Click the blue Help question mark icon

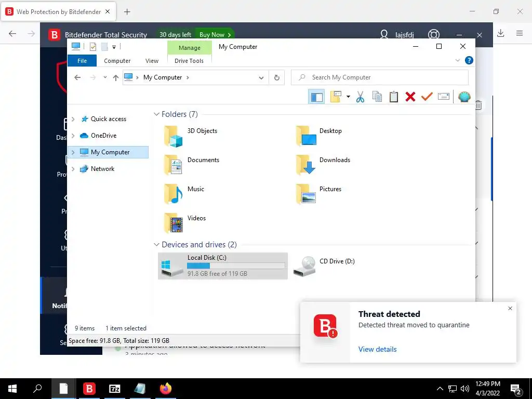[469, 60]
